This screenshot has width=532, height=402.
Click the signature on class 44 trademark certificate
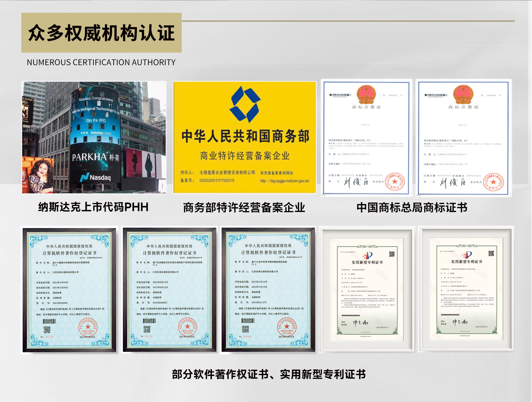[453, 182]
